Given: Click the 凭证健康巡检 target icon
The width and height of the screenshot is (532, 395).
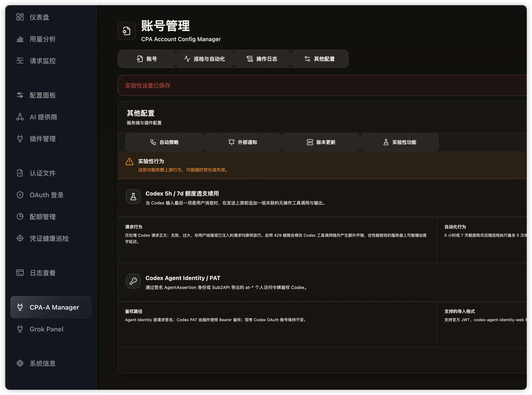Looking at the screenshot, I should pyautogui.click(x=20, y=238).
